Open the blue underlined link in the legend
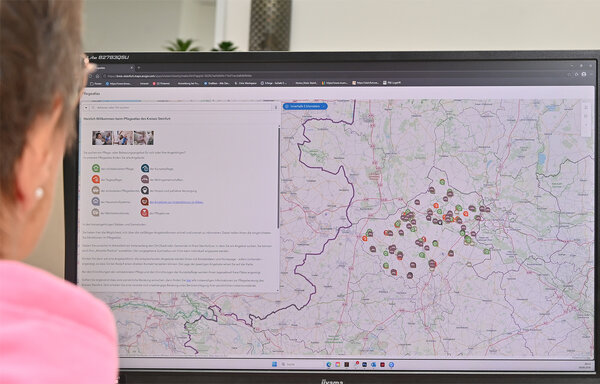 176,202
